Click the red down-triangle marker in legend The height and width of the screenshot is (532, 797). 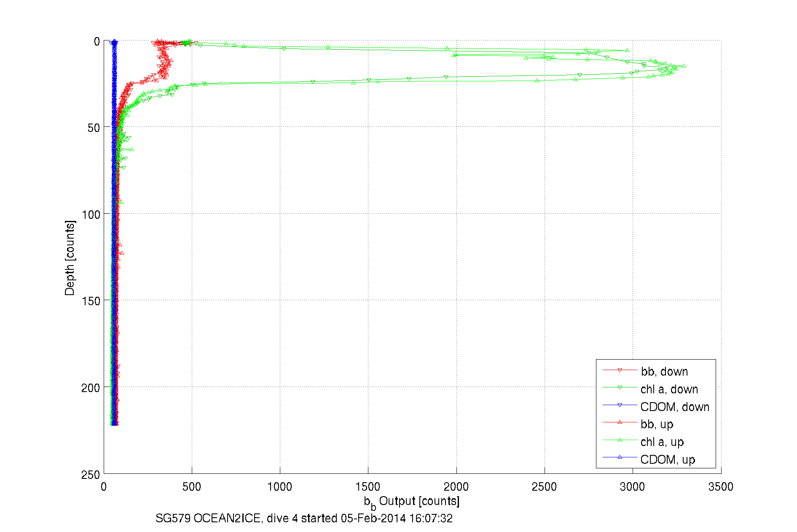(x=620, y=370)
